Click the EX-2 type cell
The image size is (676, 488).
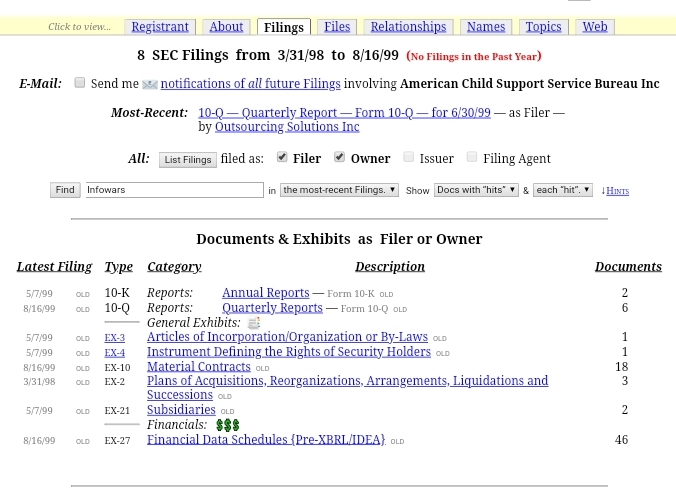tap(115, 382)
